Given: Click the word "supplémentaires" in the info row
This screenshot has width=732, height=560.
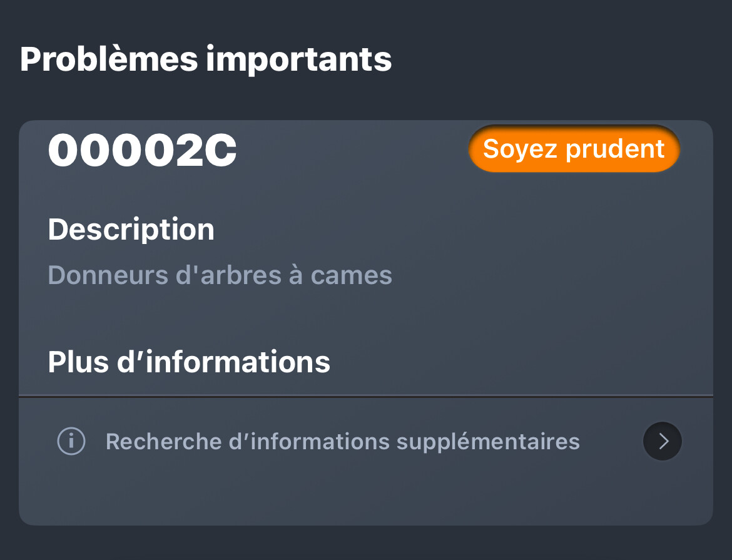Looking at the screenshot, I should click(488, 442).
